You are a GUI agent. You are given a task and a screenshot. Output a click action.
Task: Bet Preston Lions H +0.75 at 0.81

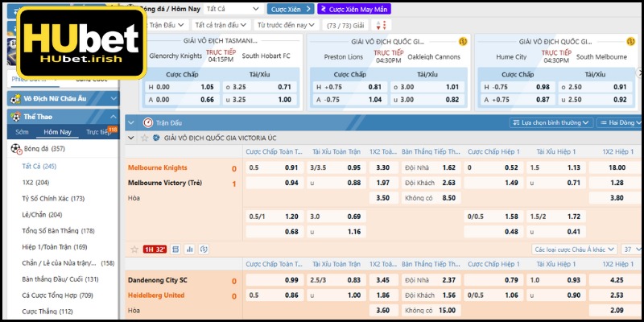tap(350, 87)
